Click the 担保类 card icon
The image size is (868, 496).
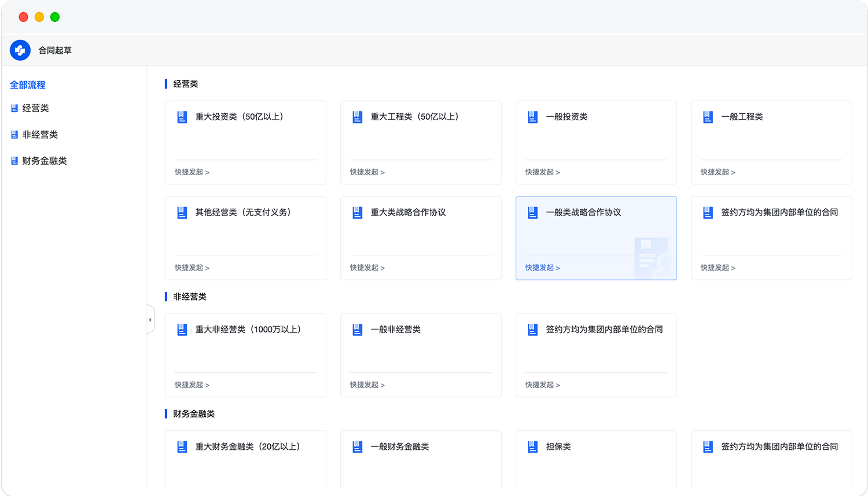(x=533, y=447)
